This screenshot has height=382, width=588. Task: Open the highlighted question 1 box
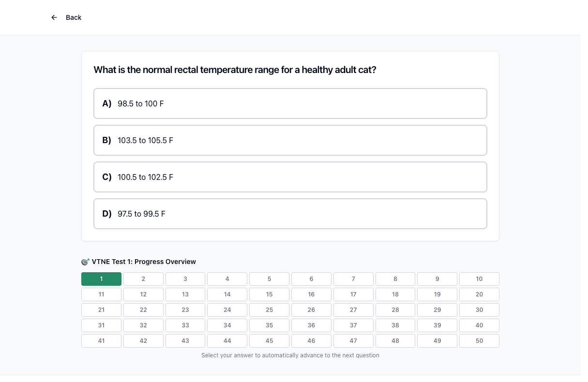pos(101,279)
